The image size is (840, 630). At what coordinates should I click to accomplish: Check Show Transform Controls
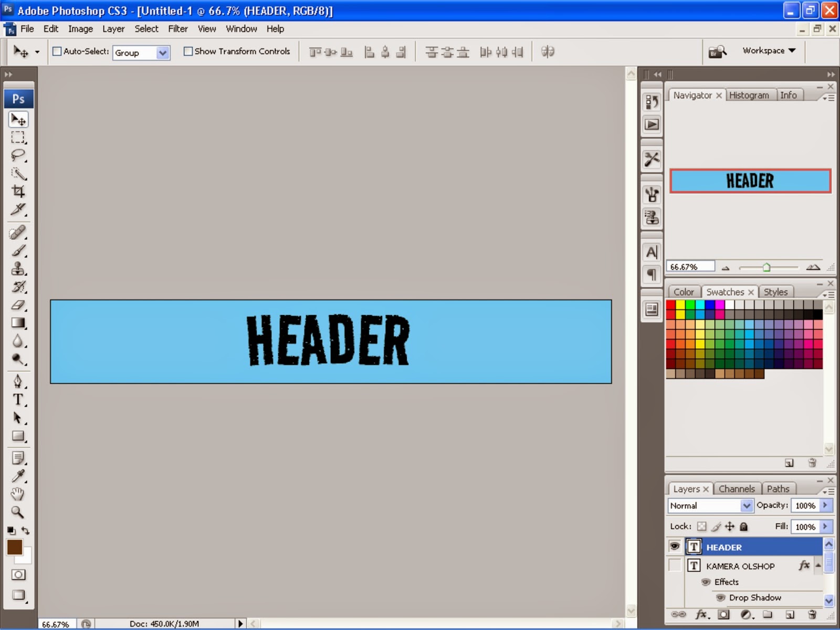[188, 51]
